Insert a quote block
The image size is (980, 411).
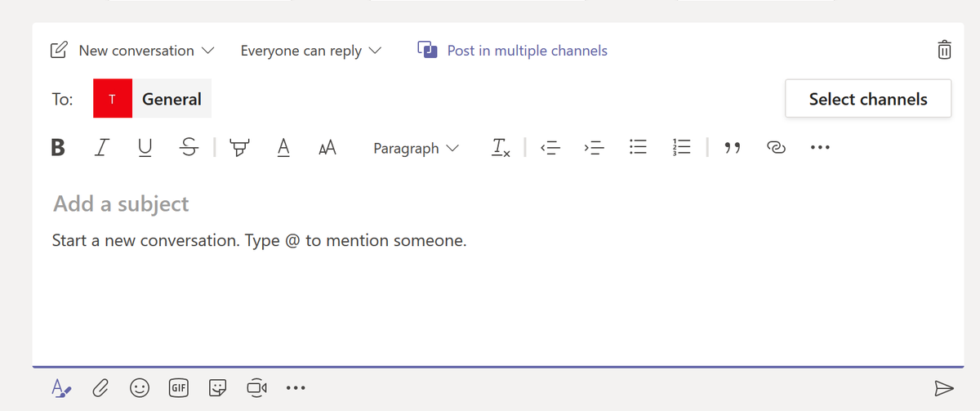733,148
